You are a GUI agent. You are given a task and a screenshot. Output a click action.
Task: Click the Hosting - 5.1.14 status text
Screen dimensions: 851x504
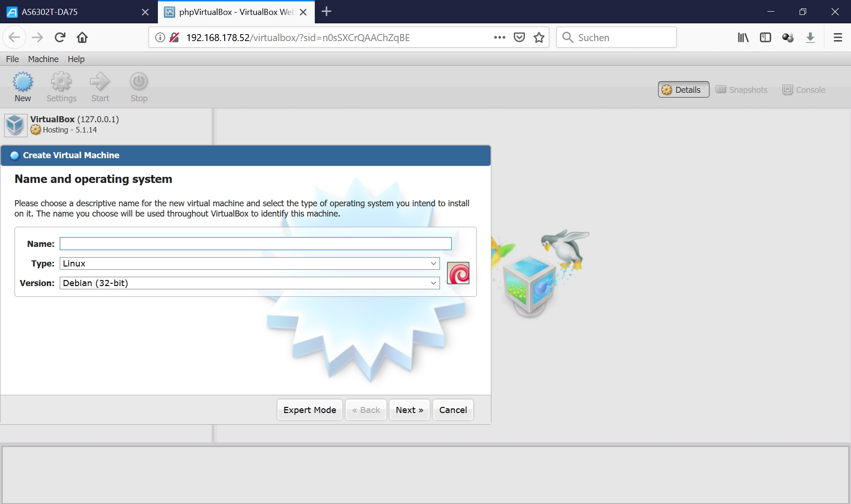pyautogui.click(x=70, y=130)
